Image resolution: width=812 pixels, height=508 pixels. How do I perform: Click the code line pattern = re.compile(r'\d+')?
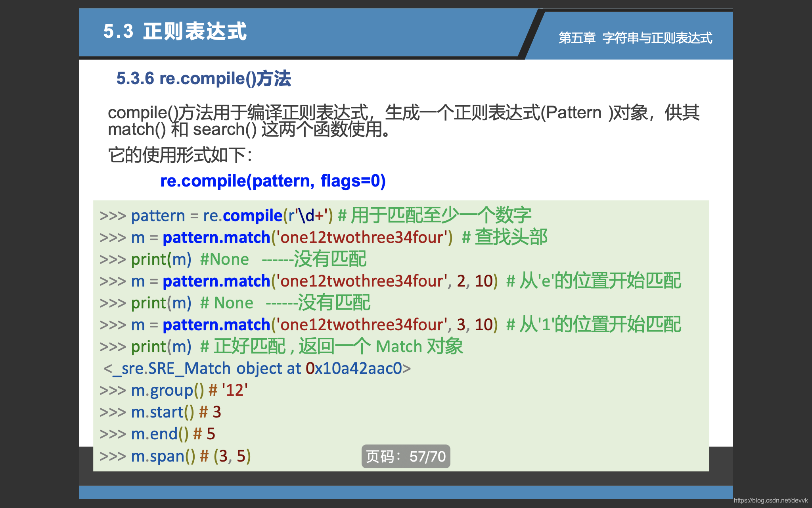pyautogui.click(x=215, y=216)
